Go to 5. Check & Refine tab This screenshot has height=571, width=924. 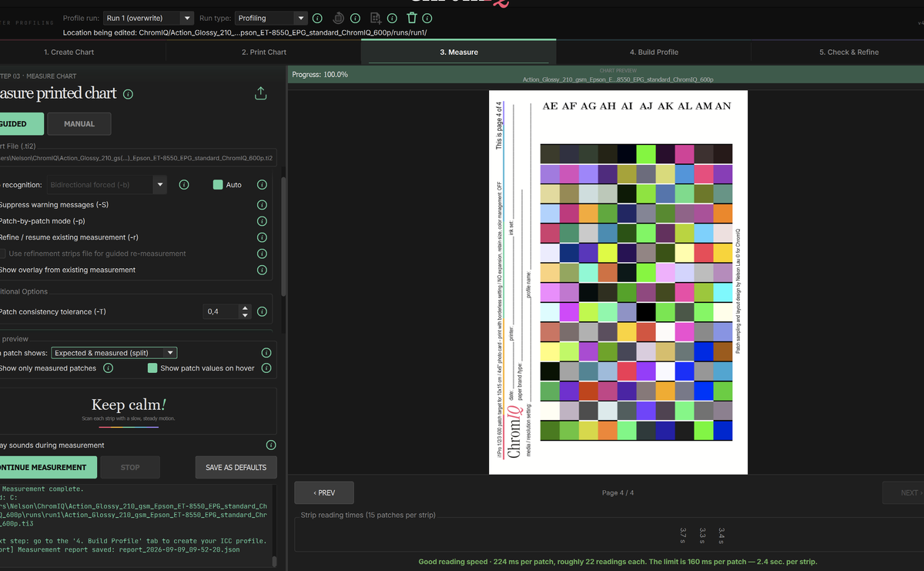[x=849, y=52]
